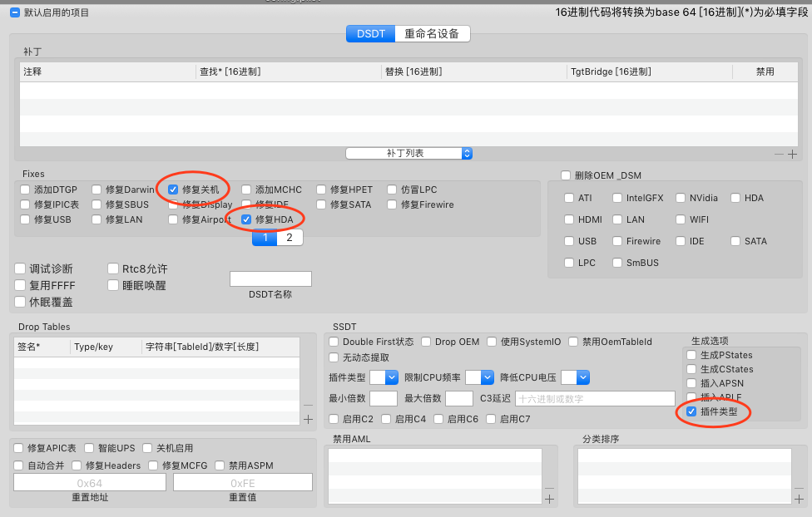Enable the 自动合并 checkbox
The width and height of the screenshot is (812, 517).
pos(18,465)
